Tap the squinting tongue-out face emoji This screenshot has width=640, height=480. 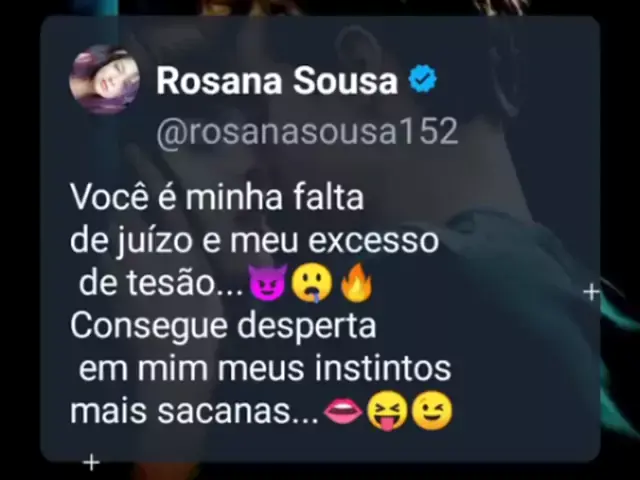387,411
